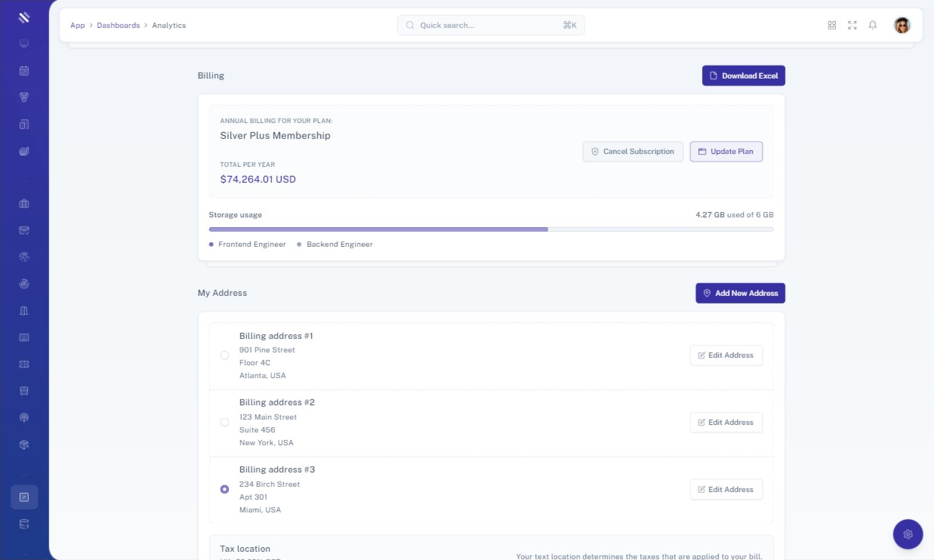The width and height of the screenshot is (934, 560).
Task: Select Billing address #3 radio button
Action: coord(225,489)
